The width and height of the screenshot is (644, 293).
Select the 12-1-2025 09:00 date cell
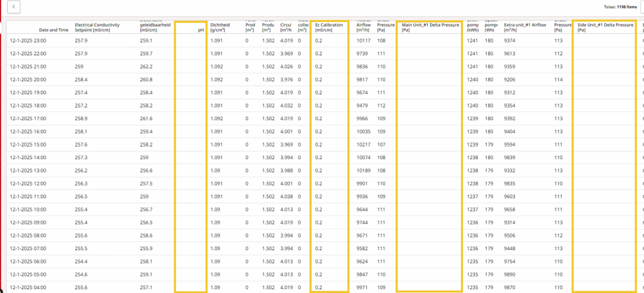click(x=28, y=223)
